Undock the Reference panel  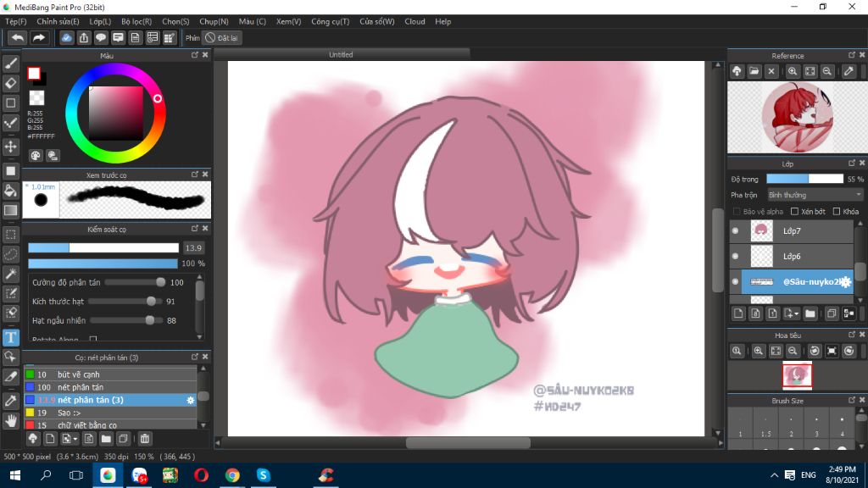[852, 55]
